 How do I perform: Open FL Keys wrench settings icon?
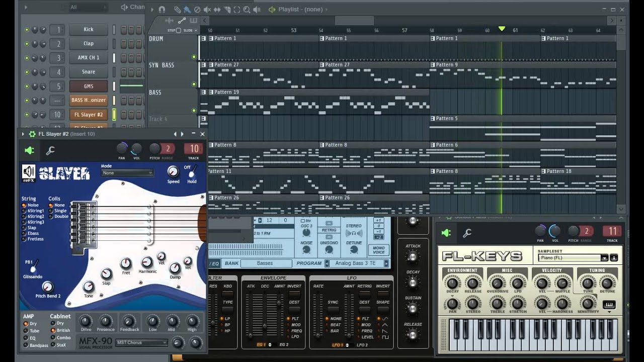[x=467, y=233]
